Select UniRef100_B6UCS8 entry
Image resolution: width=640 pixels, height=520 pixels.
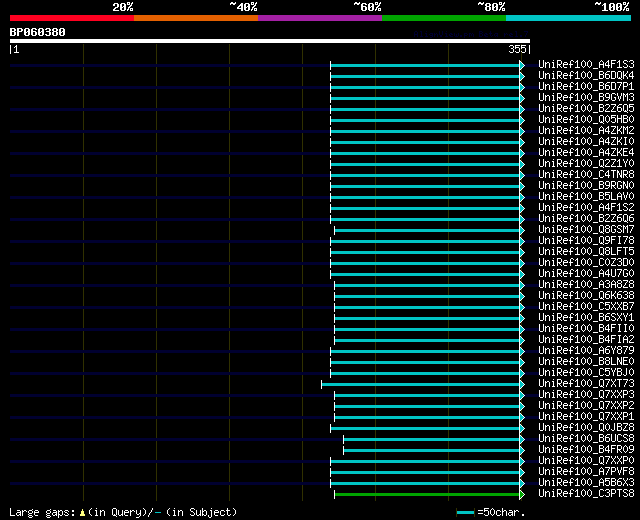pos(586,439)
